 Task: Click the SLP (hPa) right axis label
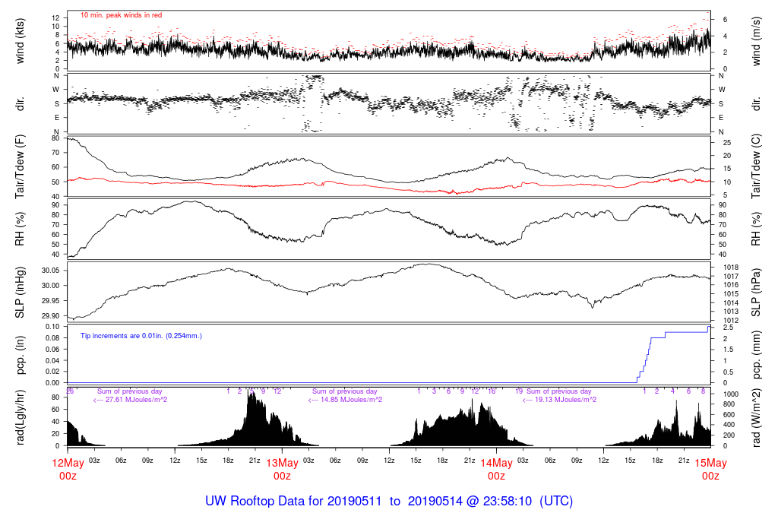point(756,293)
